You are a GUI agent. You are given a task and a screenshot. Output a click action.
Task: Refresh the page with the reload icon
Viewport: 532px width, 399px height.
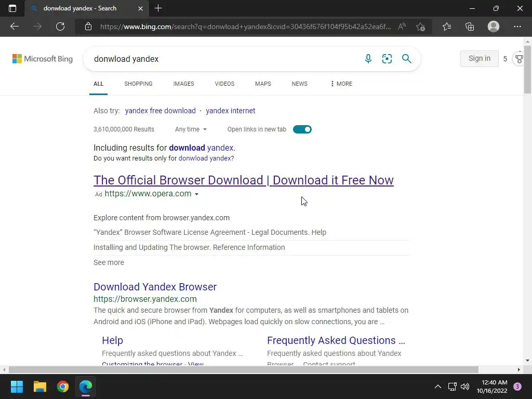click(60, 26)
